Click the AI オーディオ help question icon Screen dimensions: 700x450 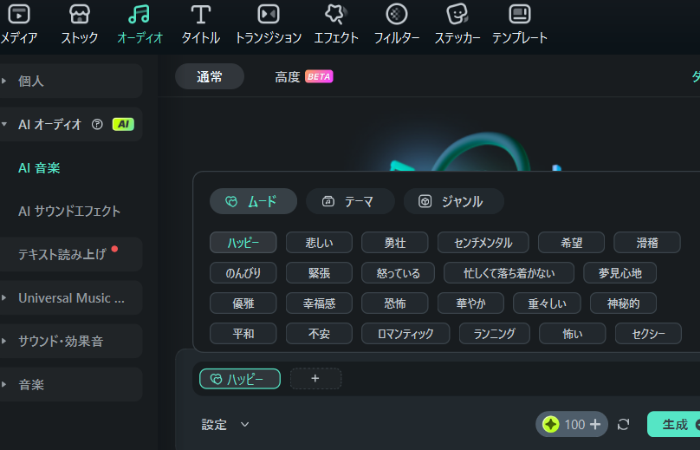(97, 125)
